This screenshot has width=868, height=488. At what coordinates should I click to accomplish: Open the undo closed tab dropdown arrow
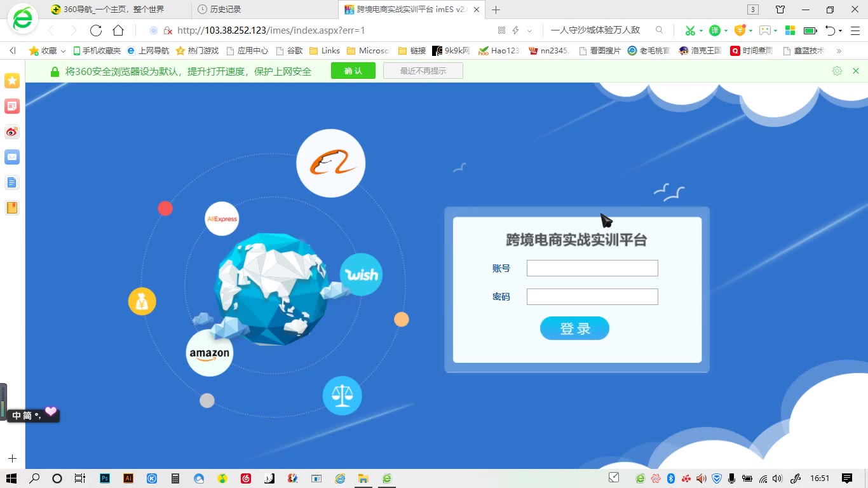[x=840, y=30]
